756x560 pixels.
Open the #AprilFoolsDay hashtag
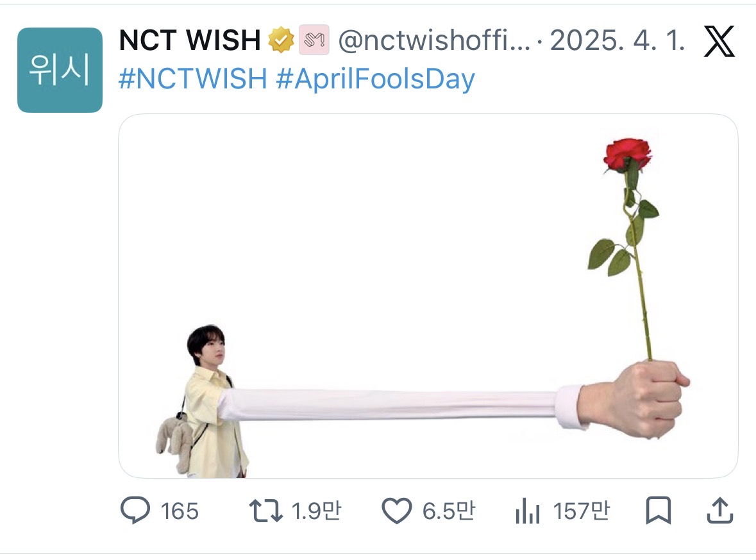point(376,79)
